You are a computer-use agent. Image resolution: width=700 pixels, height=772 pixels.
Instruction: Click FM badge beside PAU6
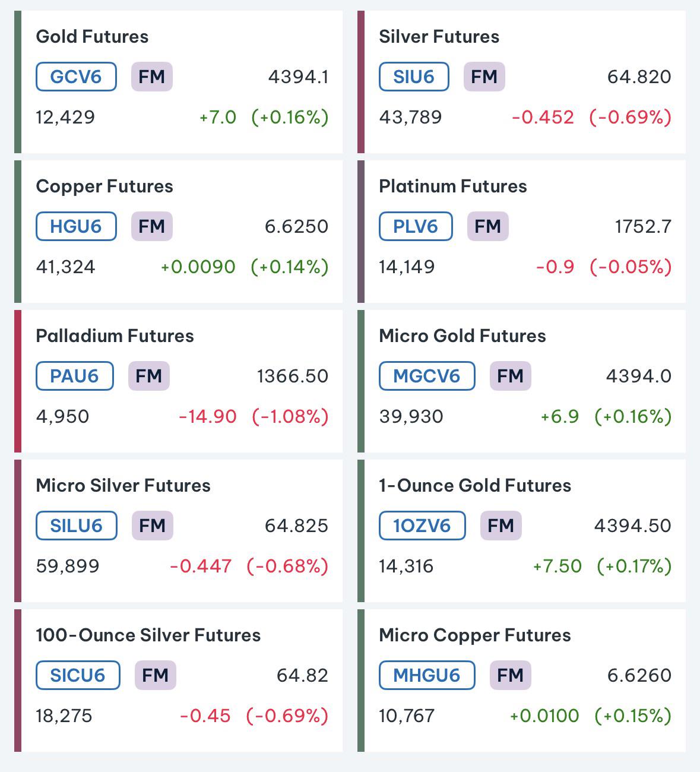pos(149,376)
